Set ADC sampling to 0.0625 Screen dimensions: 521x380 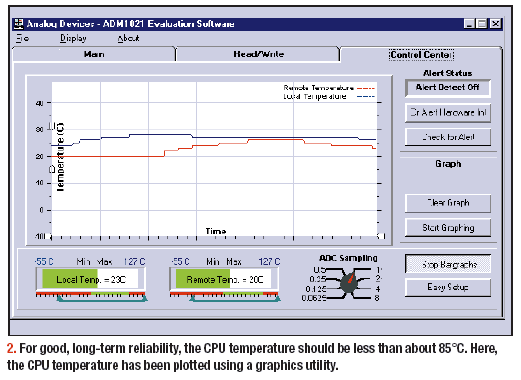[314, 298]
